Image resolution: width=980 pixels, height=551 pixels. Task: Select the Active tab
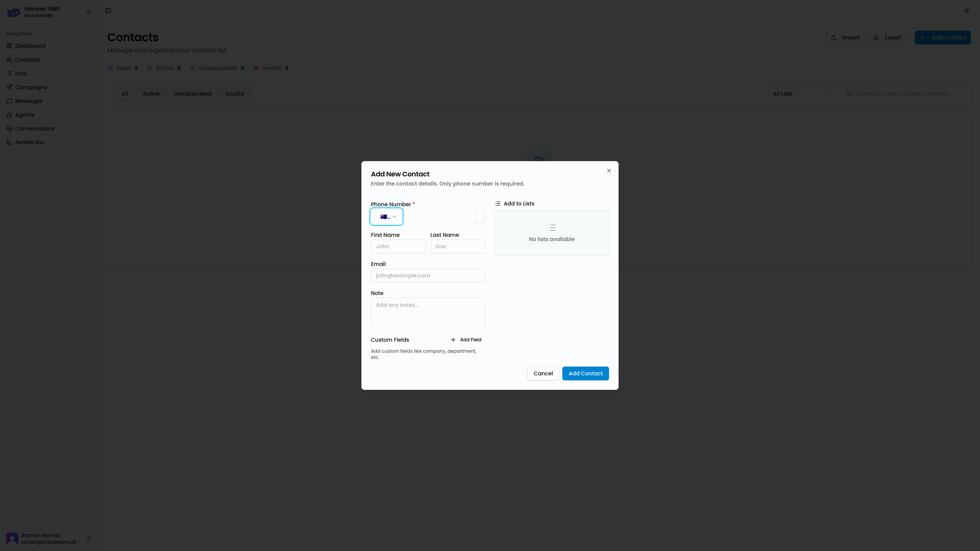[x=151, y=94]
